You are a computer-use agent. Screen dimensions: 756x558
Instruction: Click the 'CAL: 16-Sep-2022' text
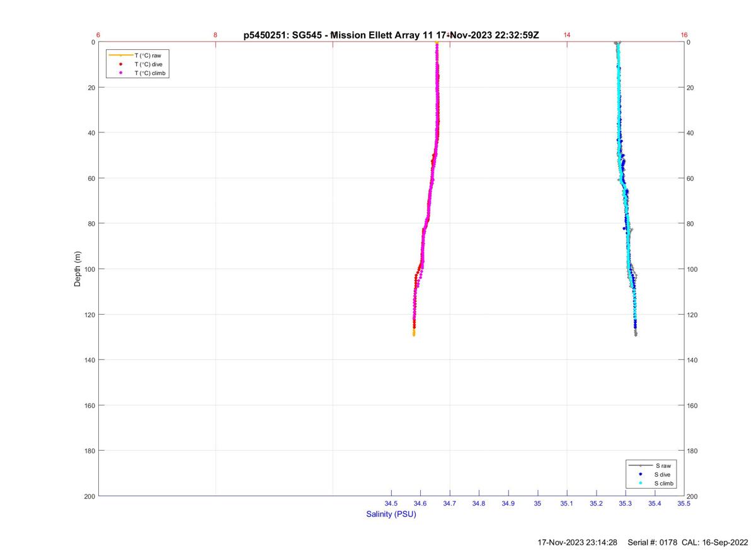tap(715, 542)
